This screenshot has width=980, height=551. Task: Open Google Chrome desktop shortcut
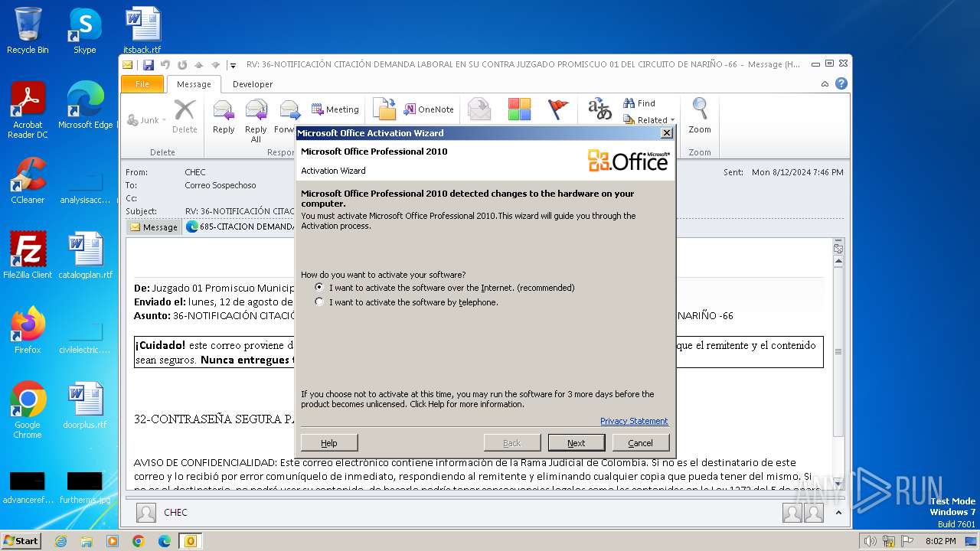[28, 410]
